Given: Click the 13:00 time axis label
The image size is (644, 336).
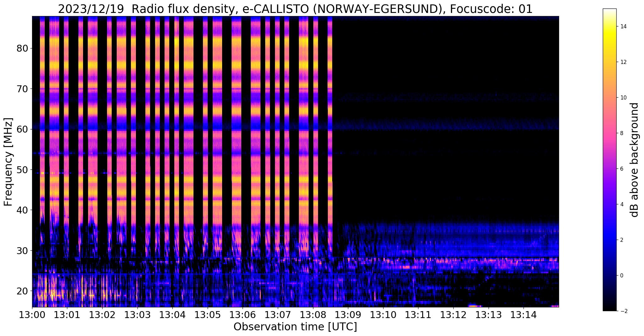Looking at the screenshot, I should (32, 315).
